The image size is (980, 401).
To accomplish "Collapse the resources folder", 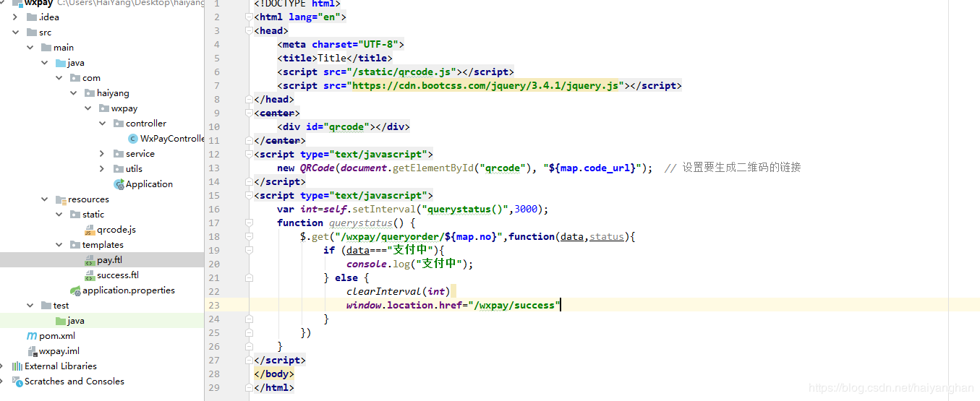I will coord(45,199).
